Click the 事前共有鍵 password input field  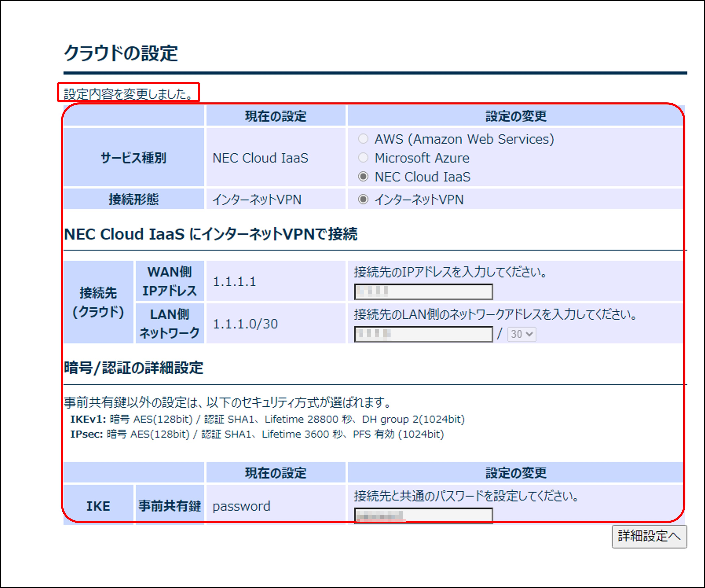tap(423, 516)
